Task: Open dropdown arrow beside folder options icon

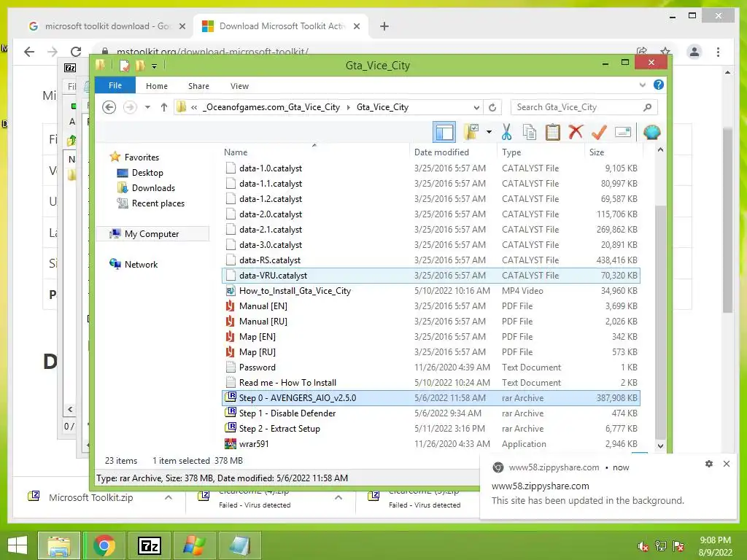Action: pos(489,132)
